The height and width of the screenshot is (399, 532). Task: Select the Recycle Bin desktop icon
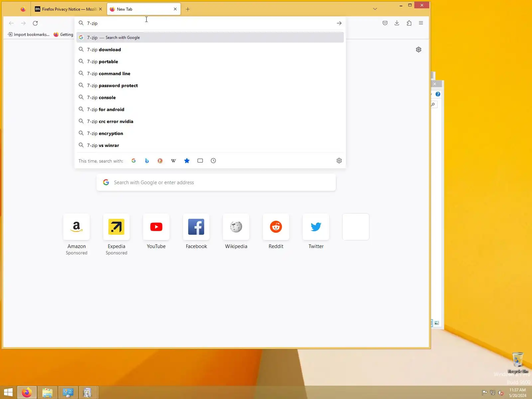(x=518, y=362)
